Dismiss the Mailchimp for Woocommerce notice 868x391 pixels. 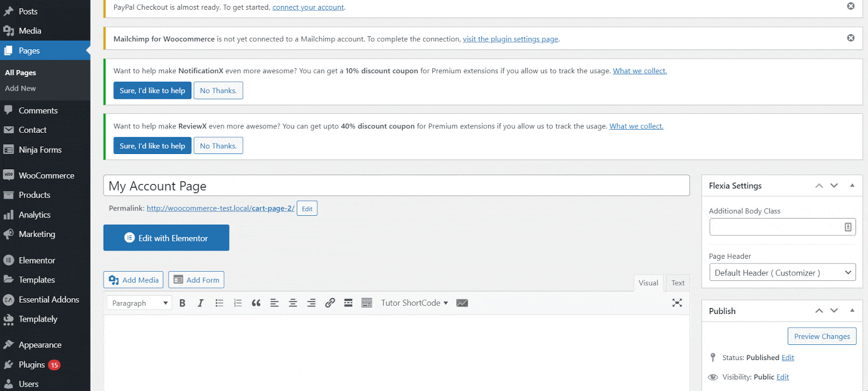tap(851, 38)
